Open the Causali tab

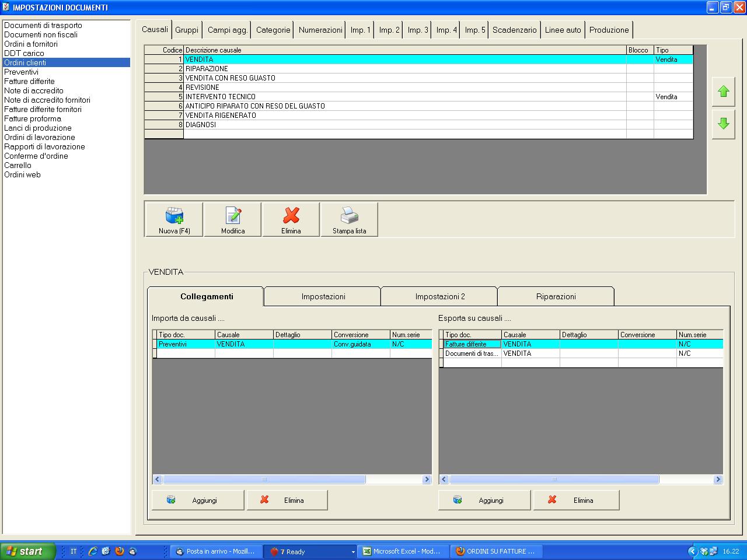(155, 29)
